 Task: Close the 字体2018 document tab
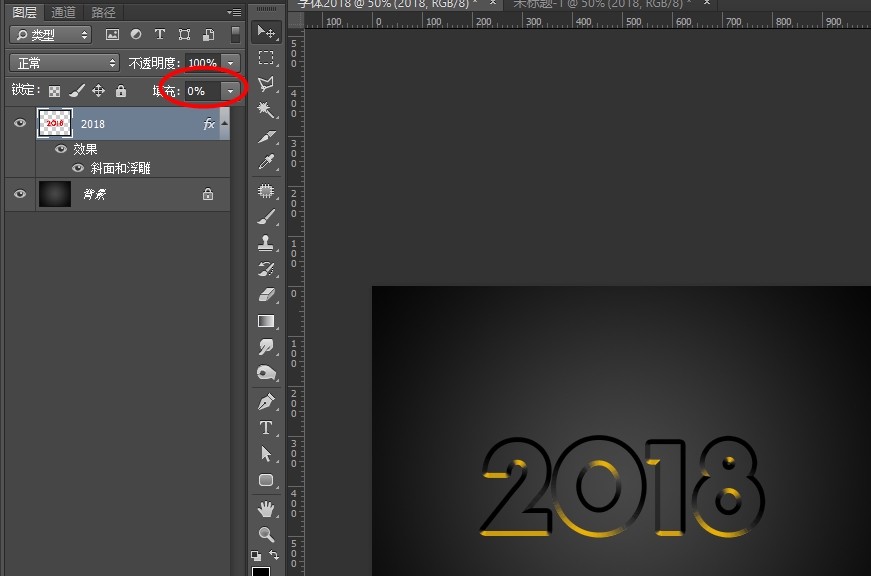(493, 3)
